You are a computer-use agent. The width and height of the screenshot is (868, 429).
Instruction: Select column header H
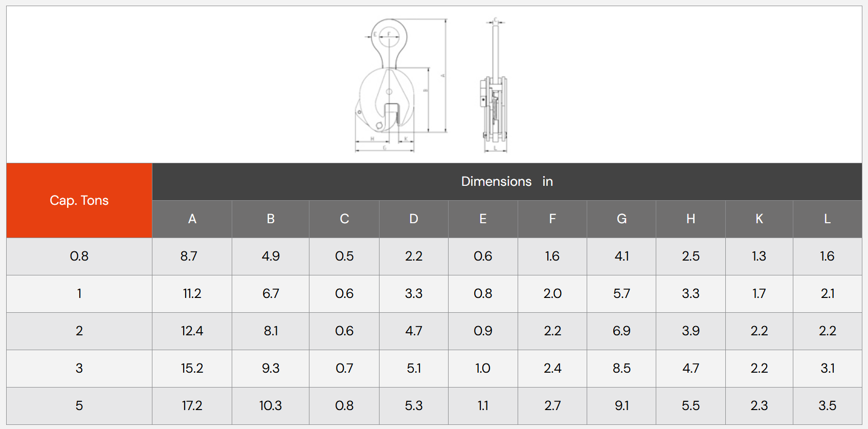[691, 219]
